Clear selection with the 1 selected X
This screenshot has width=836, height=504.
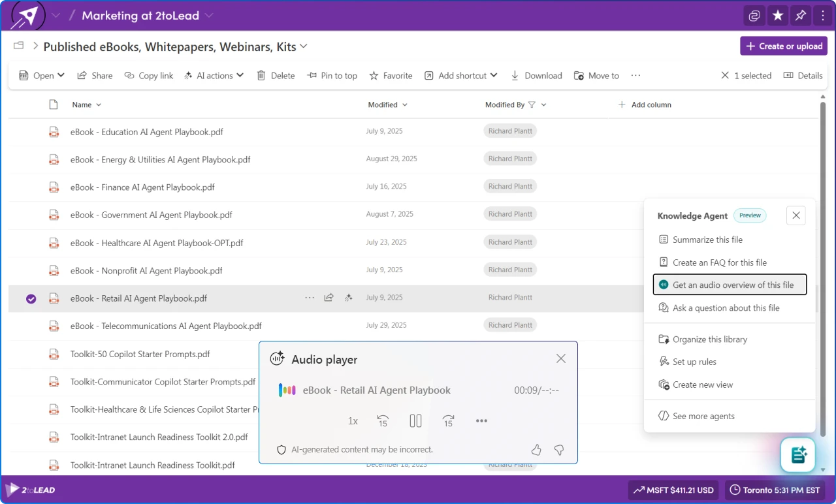coord(725,76)
